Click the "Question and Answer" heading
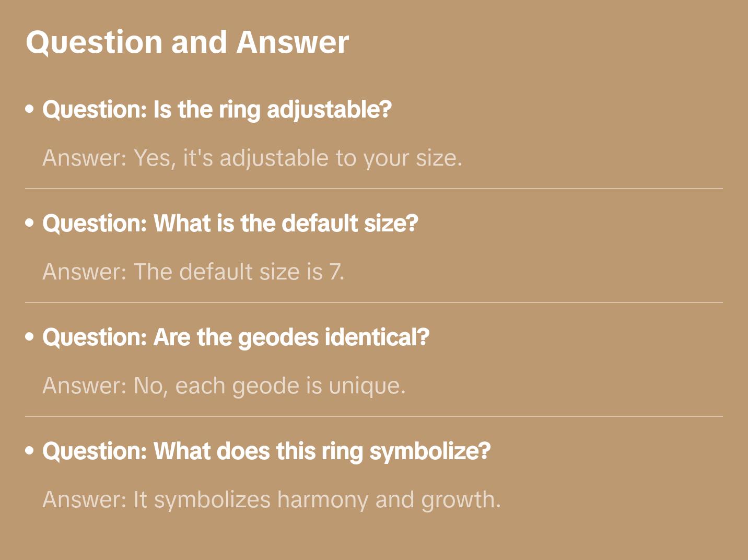The height and width of the screenshot is (560, 748). coord(187,42)
